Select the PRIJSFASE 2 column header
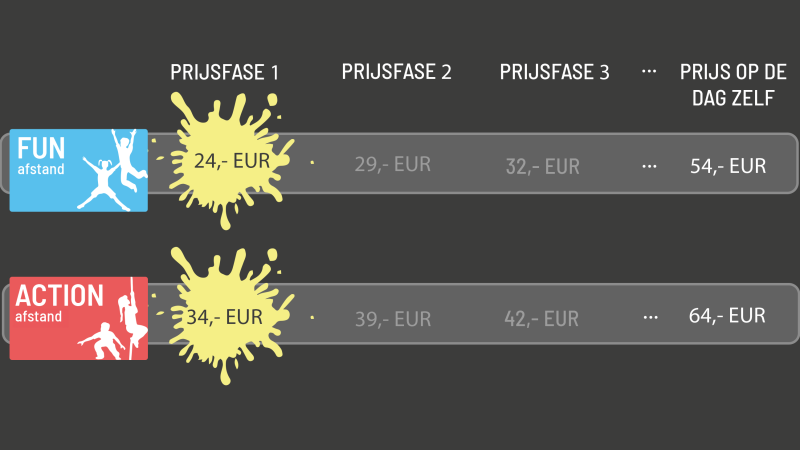 [396, 72]
